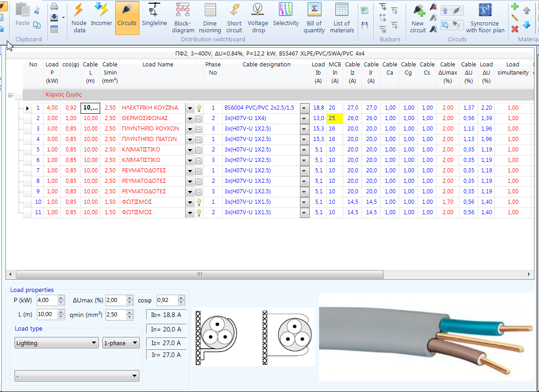Open the Block-diagram tool
This screenshot has height=392, width=539.
coord(183,18)
